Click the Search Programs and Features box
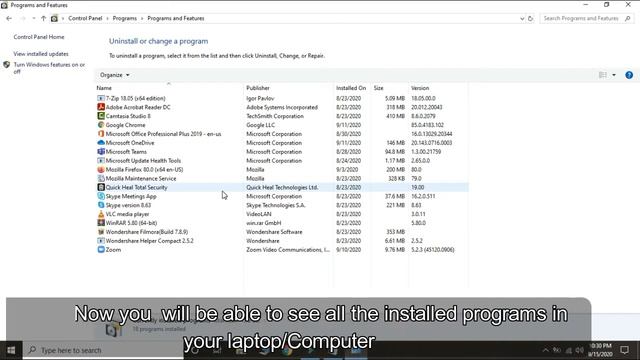The width and height of the screenshot is (640, 360). (x=586, y=18)
